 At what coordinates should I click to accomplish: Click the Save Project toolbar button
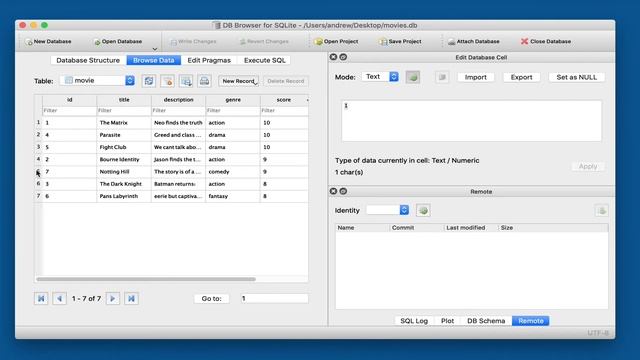pyautogui.click(x=400, y=42)
